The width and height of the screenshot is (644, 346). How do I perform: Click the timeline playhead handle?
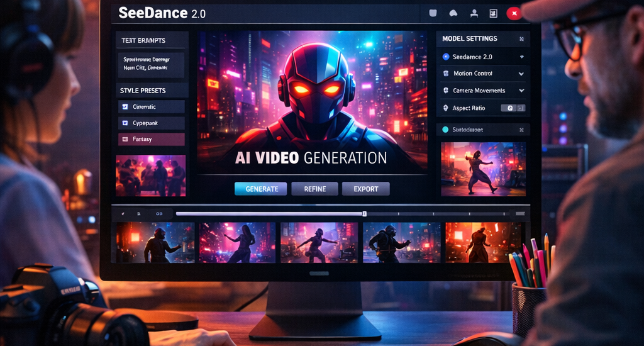[364, 214]
